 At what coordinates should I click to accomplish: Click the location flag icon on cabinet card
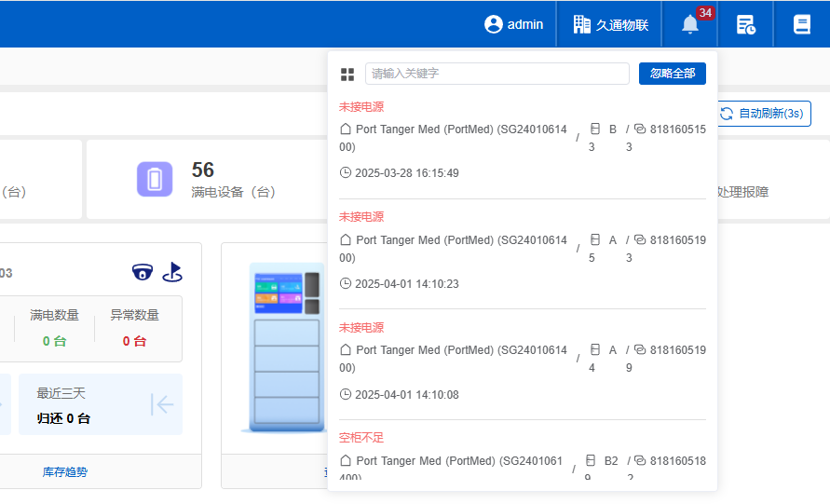tap(172, 272)
